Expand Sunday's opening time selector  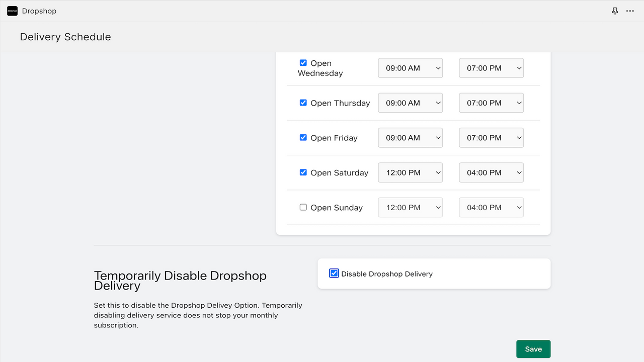(x=410, y=207)
